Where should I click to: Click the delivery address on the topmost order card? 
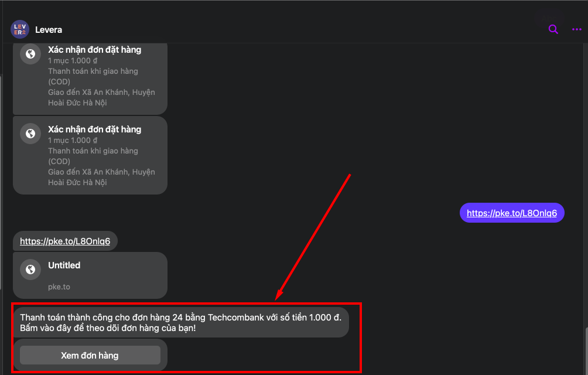tap(101, 97)
